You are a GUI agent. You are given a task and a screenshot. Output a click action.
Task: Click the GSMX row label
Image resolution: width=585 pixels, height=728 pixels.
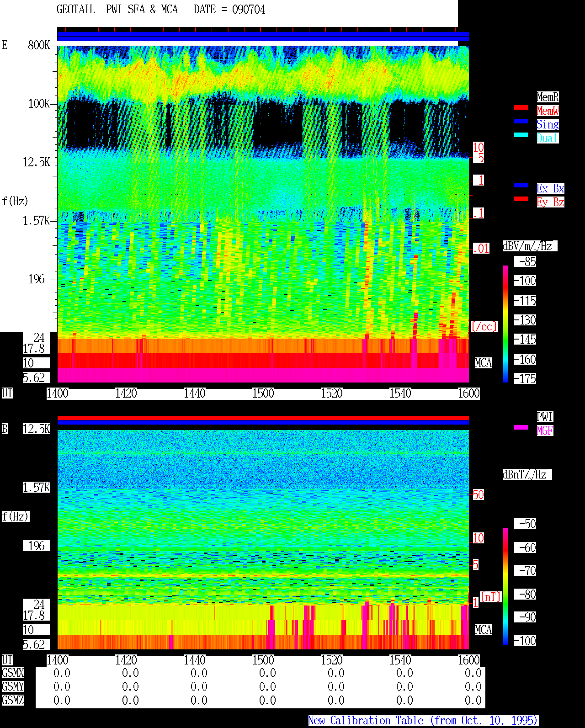(x=13, y=673)
